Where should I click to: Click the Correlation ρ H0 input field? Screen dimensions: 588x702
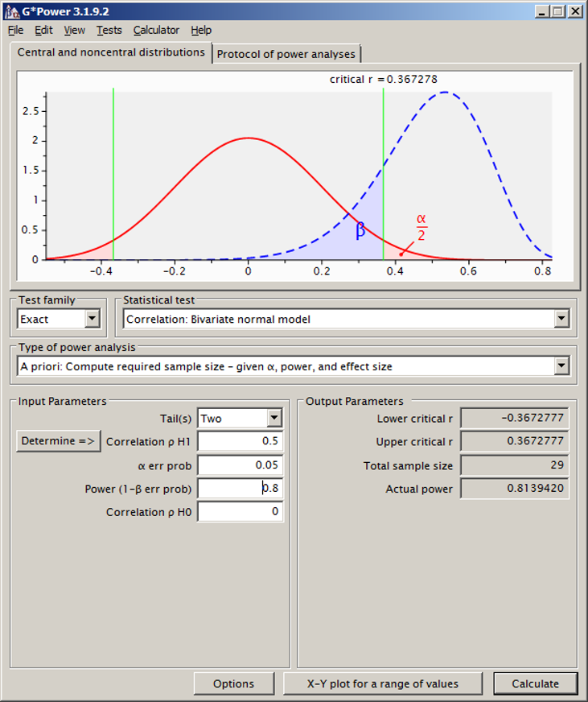pos(240,512)
